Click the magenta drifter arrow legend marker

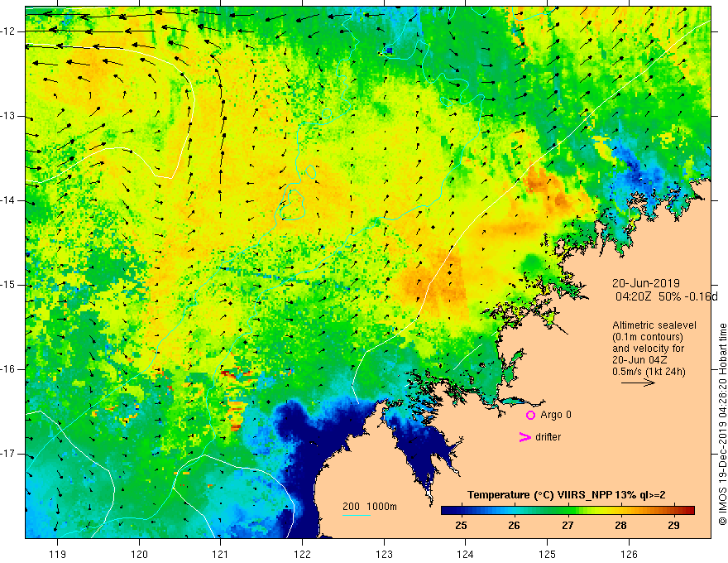pos(524,437)
